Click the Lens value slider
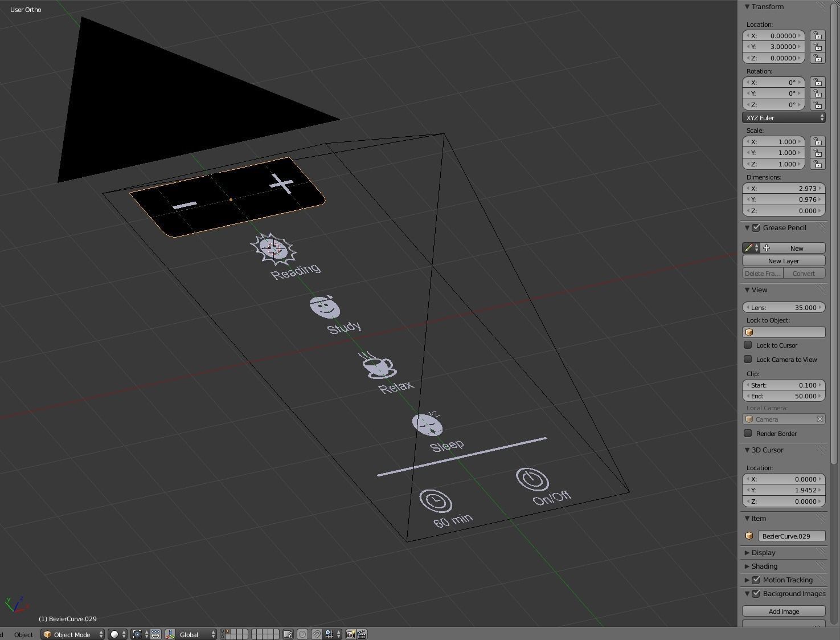 point(784,307)
